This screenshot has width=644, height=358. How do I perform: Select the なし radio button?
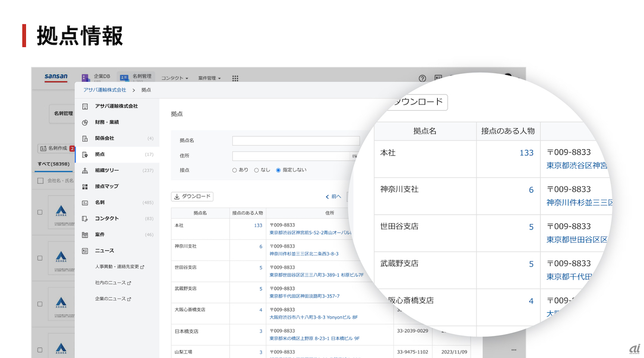click(x=257, y=170)
